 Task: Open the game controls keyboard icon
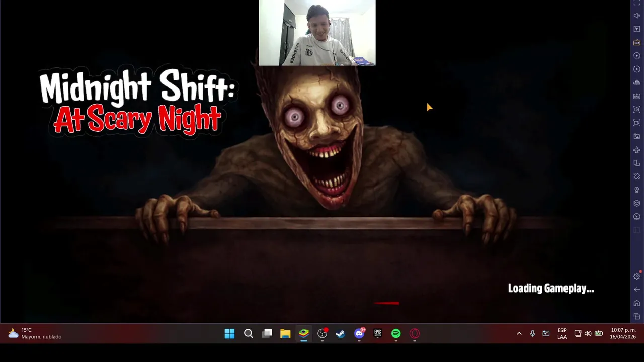pos(636,42)
